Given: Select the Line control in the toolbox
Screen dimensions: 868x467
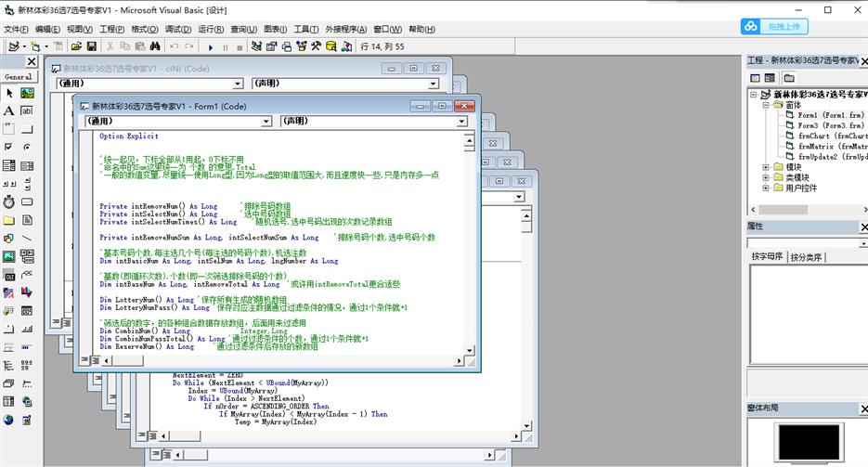Looking at the screenshot, I should click(27, 238).
